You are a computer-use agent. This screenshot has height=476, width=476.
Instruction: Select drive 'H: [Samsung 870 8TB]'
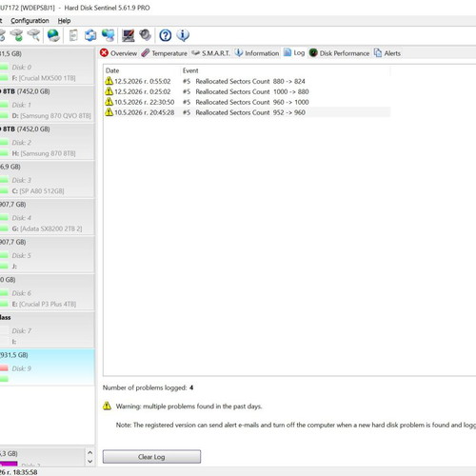coord(44,153)
